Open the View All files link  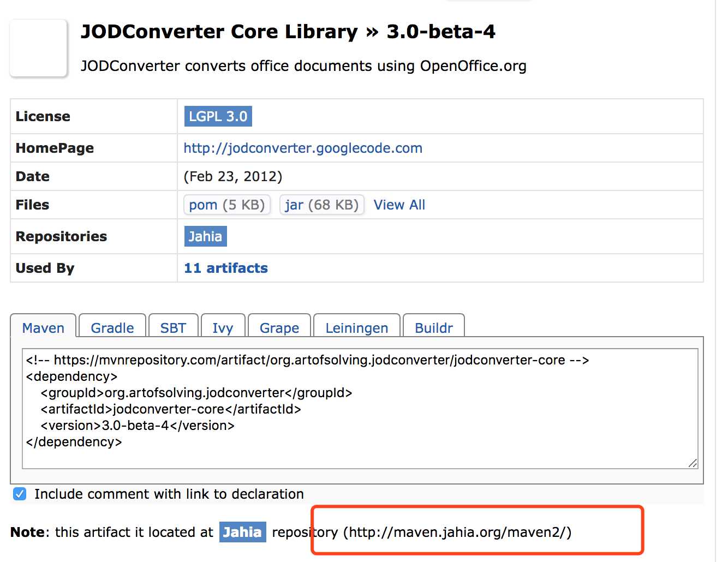click(399, 205)
